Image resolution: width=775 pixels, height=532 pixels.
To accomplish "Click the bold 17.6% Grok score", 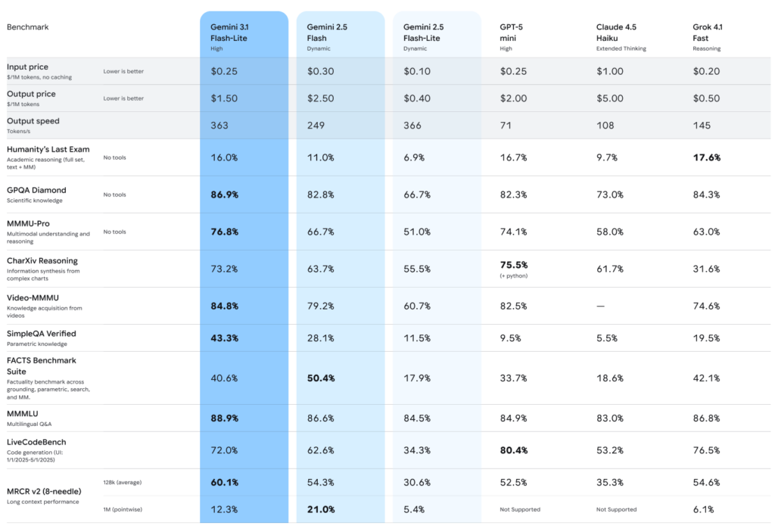I will coord(707,157).
